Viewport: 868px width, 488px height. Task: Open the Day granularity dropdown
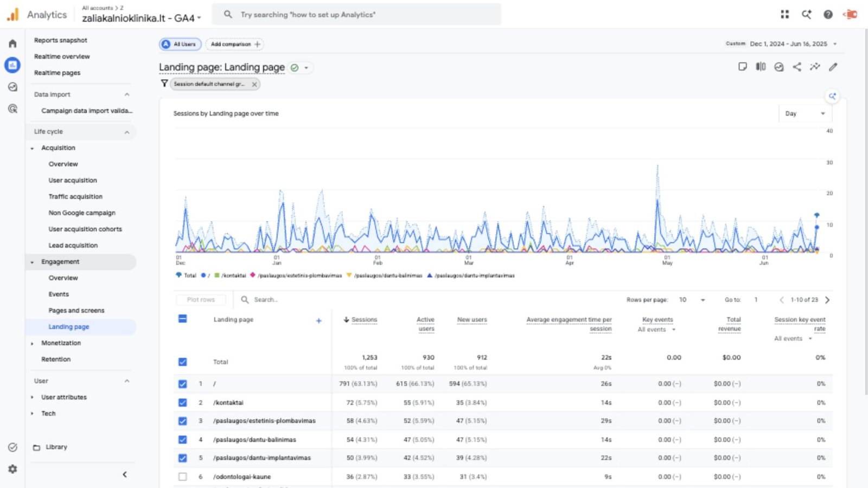click(x=805, y=113)
